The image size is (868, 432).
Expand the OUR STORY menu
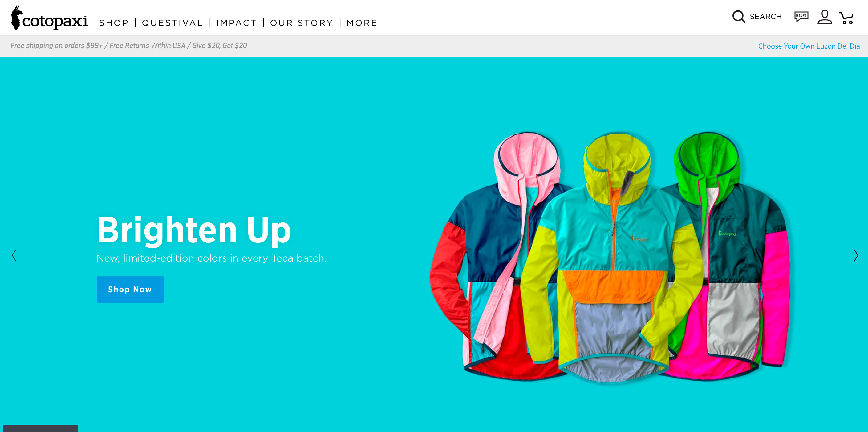click(x=302, y=23)
